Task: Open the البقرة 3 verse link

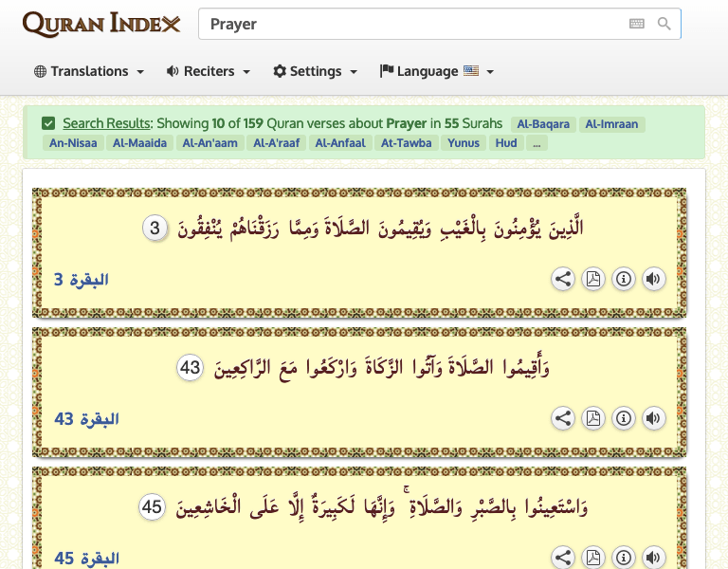Action: click(82, 280)
